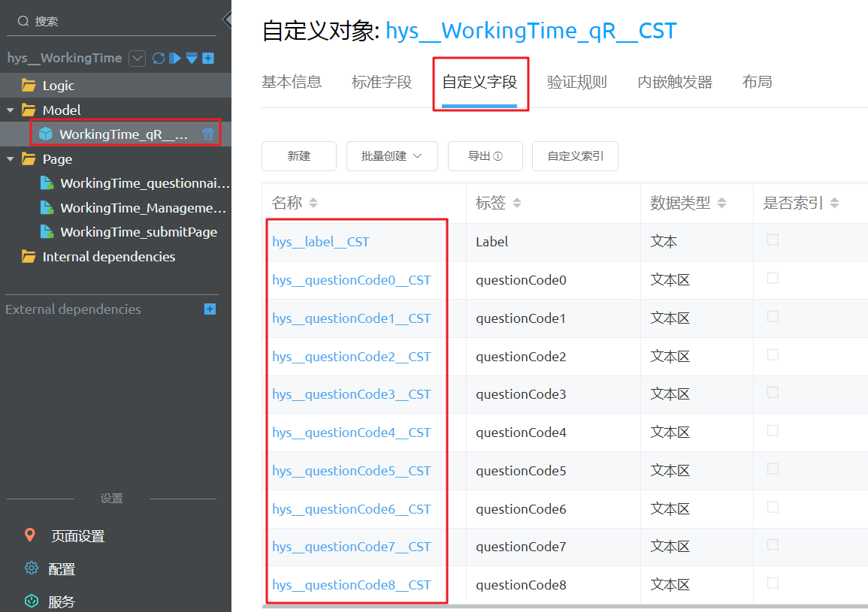Open the hys__questionCode4__CST field link

(x=352, y=433)
